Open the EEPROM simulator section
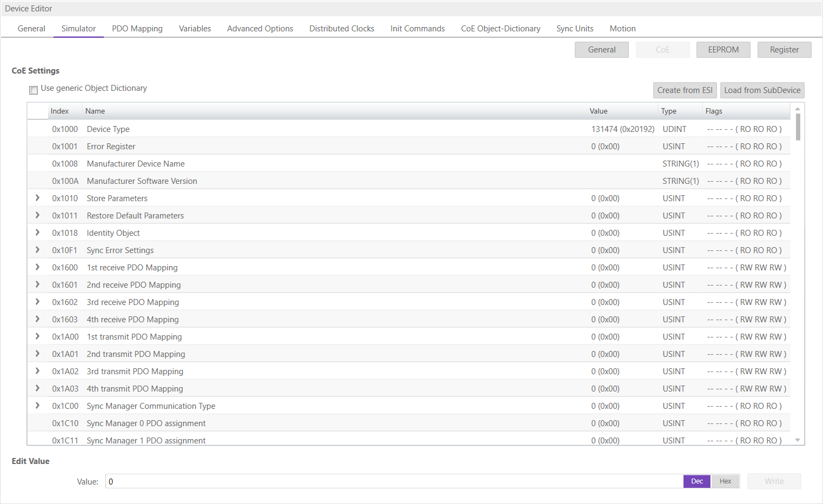Viewport: 823px width, 504px height. (x=723, y=50)
